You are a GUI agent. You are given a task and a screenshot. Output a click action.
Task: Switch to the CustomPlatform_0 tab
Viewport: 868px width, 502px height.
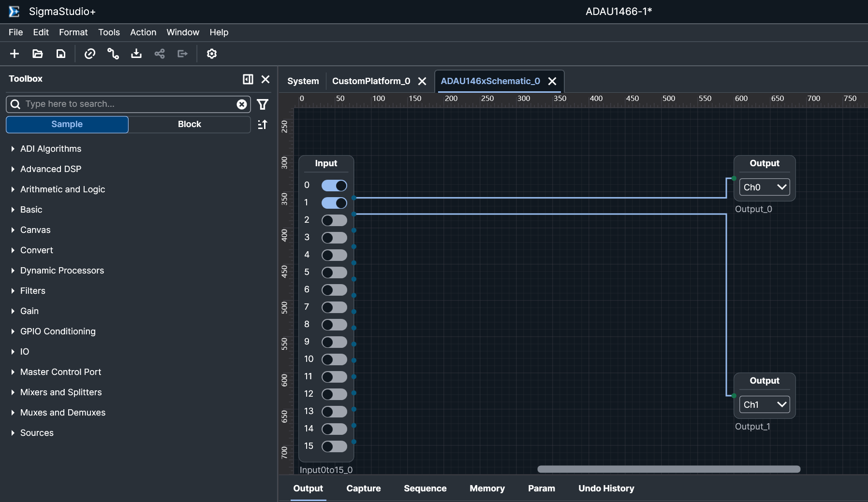coord(371,81)
